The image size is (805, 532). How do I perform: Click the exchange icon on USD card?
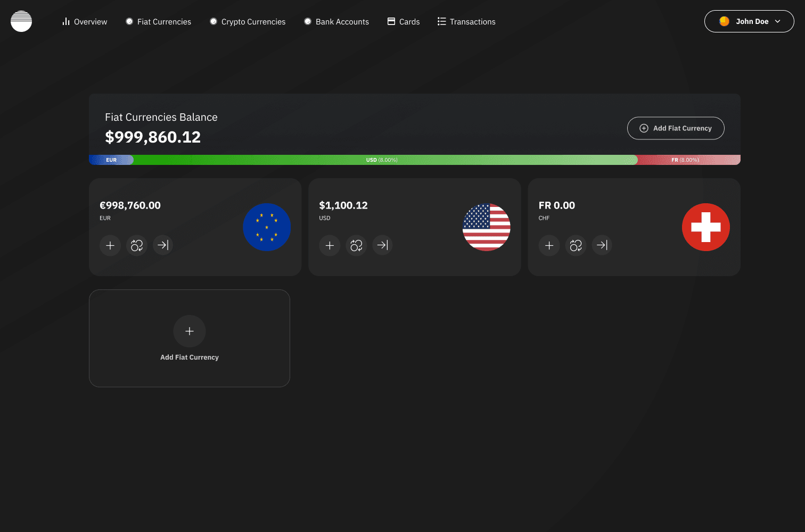click(356, 245)
